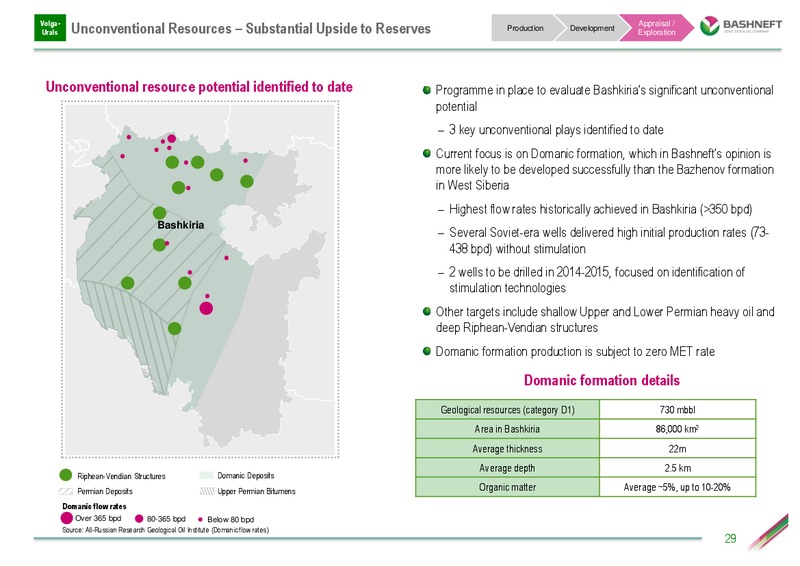Click the decorative striped corner graphic near page number
The width and height of the screenshot is (800, 566).
tap(768, 533)
